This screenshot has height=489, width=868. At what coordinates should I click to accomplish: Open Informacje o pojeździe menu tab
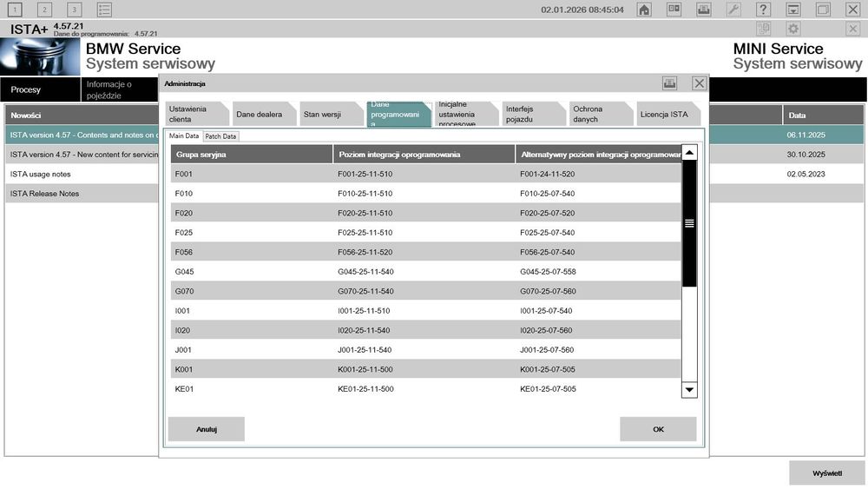click(119, 89)
